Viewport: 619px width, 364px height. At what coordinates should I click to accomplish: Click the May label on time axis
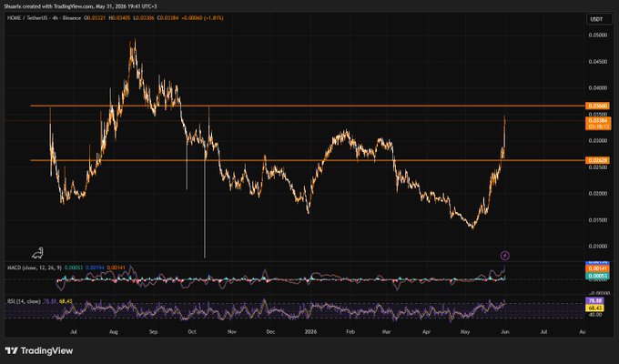click(x=465, y=332)
